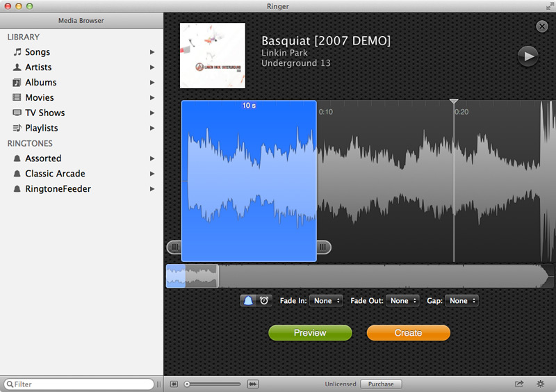The width and height of the screenshot is (556, 392).
Task: Close the current song editor
Action: 542,26
